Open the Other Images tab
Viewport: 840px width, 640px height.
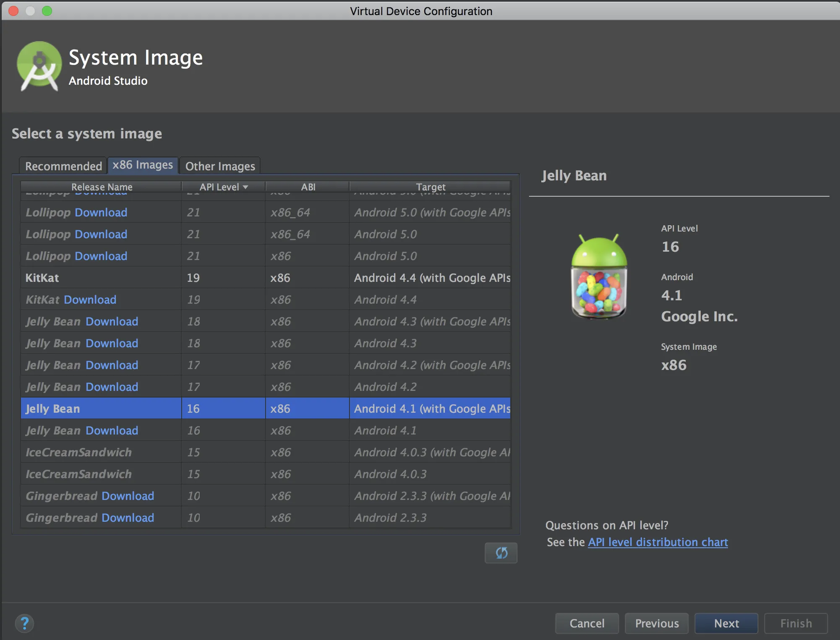click(220, 166)
